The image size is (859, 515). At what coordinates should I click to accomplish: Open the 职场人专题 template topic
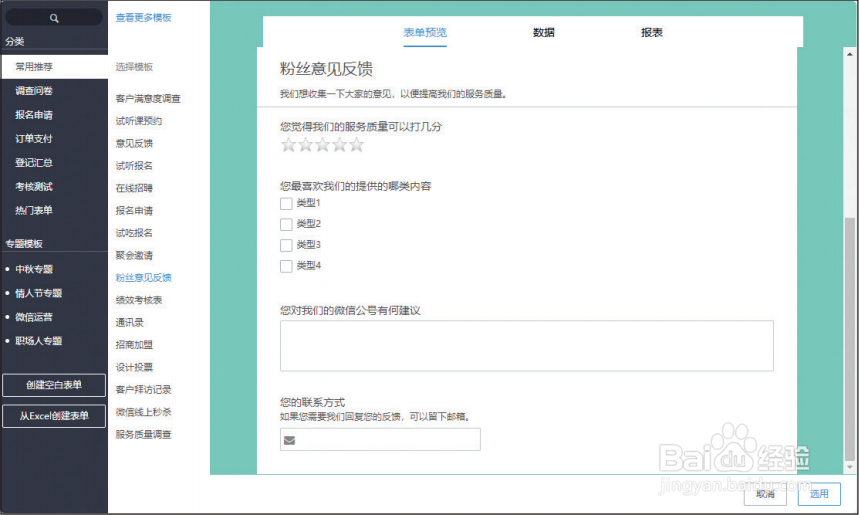click(38, 341)
